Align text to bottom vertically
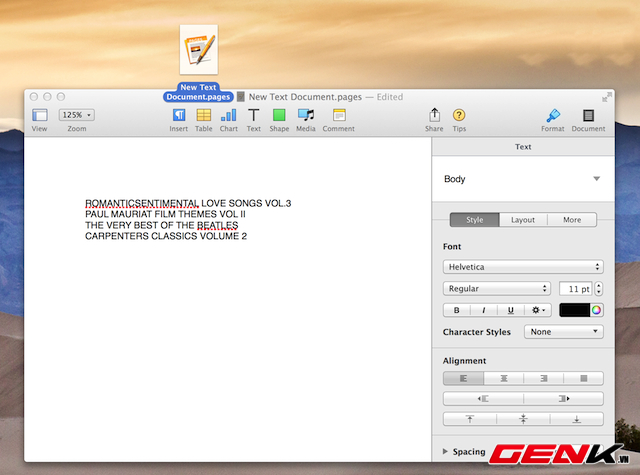640x475 pixels. [577, 419]
